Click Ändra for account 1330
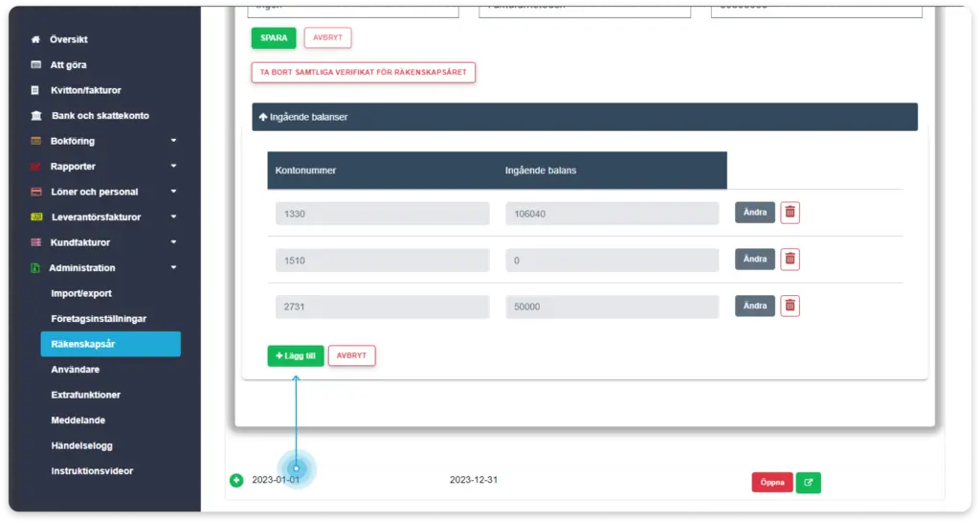This screenshot has height=523, width=980. pyautogui.click(x=755, y=213)
